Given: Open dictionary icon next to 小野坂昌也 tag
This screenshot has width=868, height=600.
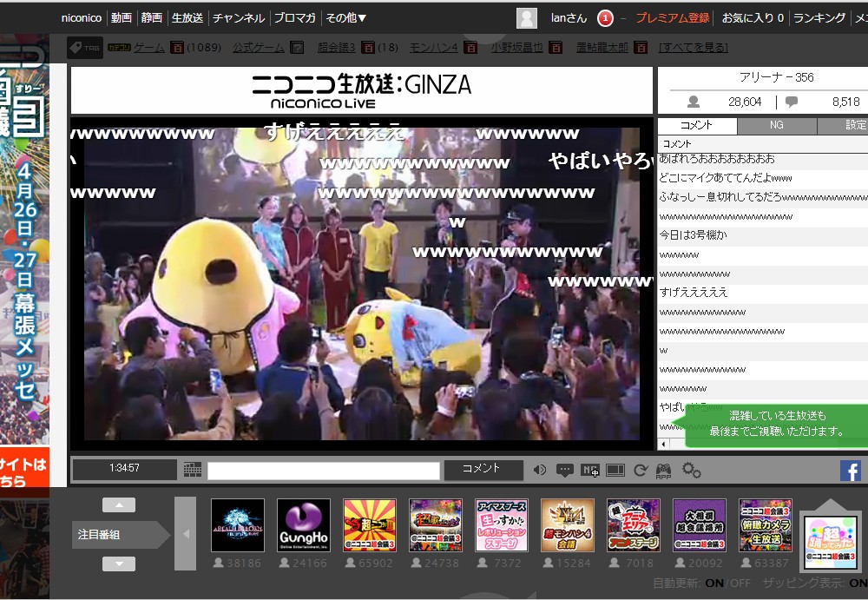Looking at the screenshot, I should coord(556,48).
